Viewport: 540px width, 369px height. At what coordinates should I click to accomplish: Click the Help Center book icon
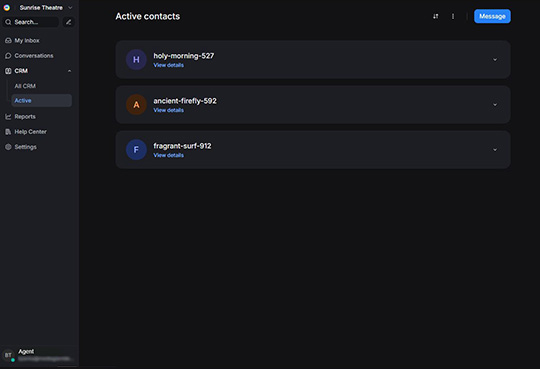coord(8,132)
